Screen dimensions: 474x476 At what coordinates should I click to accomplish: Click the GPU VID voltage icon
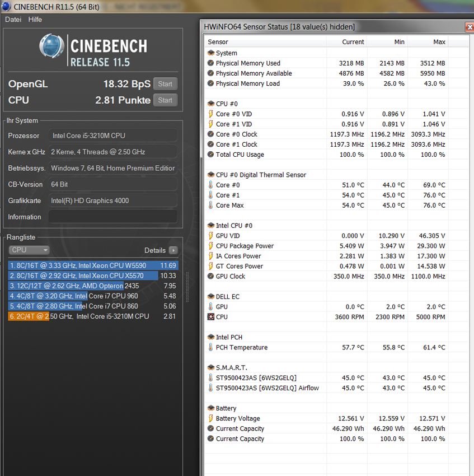pos(210,236)
